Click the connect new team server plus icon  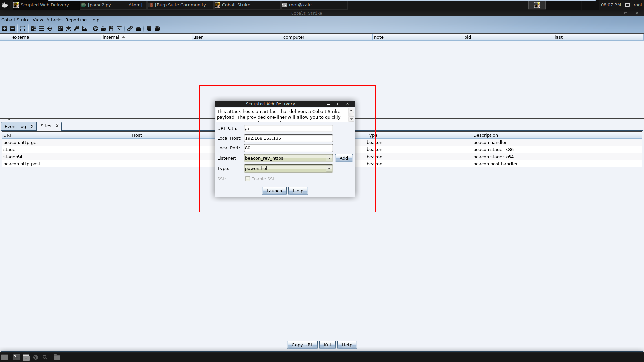4,29
